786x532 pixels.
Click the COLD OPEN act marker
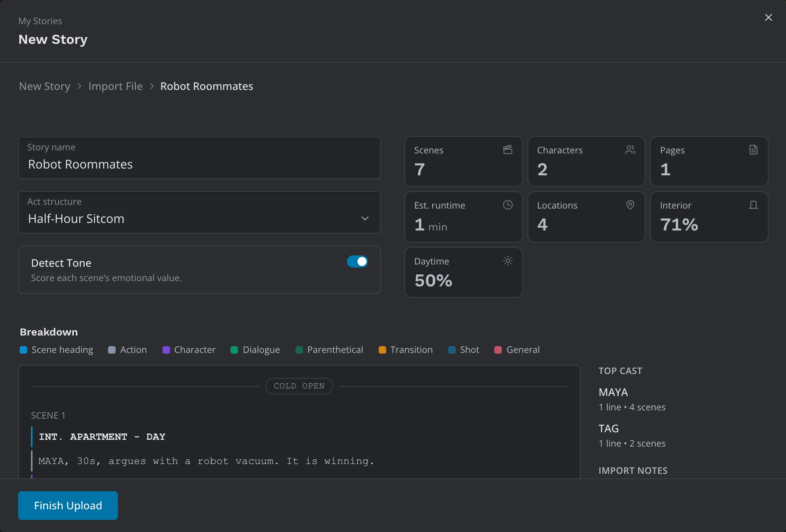pyautogui.click(x=299, y=386)
